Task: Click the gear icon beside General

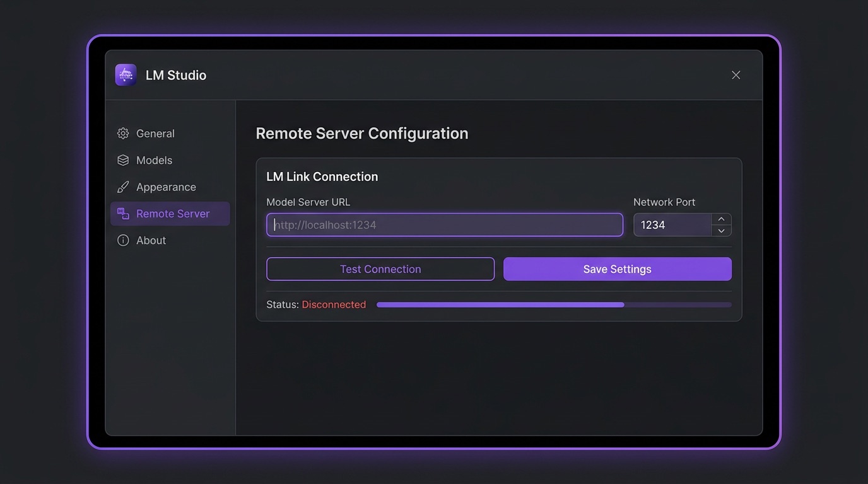Action: (x=123, y=134)
